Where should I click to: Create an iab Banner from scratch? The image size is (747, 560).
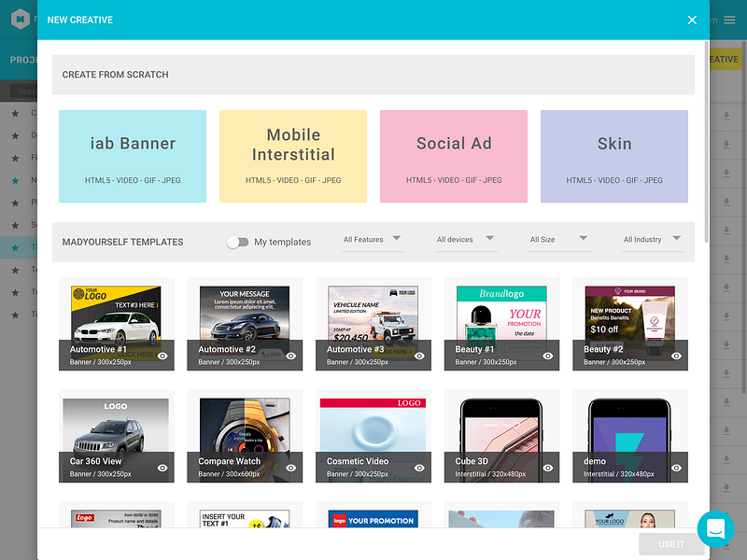(133, 156)
